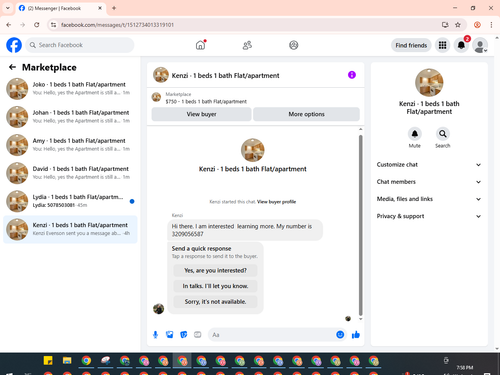
Task: Open Kenzi listing thumbnail in right panel
Action: click(x=429, y=83)
